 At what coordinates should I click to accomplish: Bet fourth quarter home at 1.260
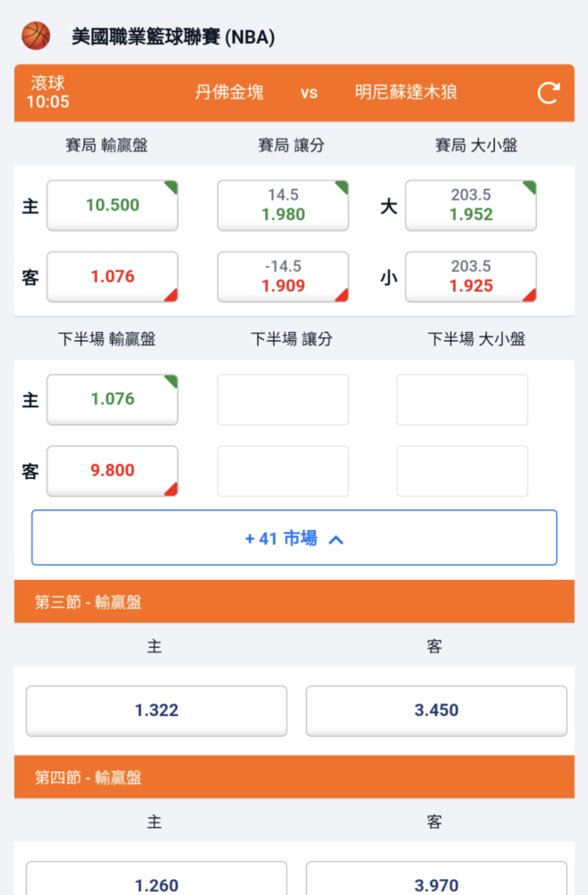[157, 879]
